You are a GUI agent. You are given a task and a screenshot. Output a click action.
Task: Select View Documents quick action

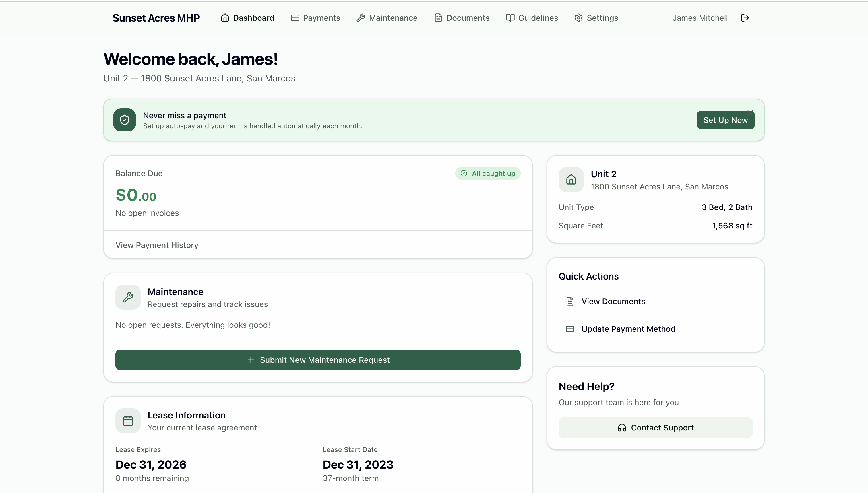click(x=655, y=301)
